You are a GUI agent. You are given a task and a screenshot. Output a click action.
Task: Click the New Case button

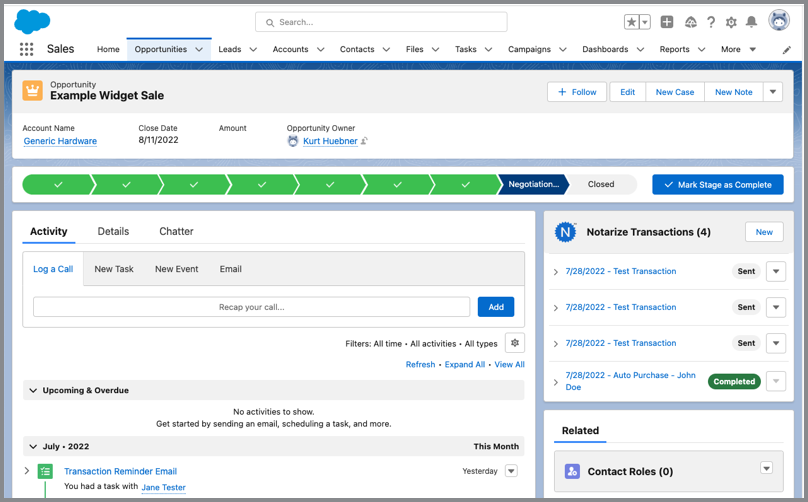point(675,92)
